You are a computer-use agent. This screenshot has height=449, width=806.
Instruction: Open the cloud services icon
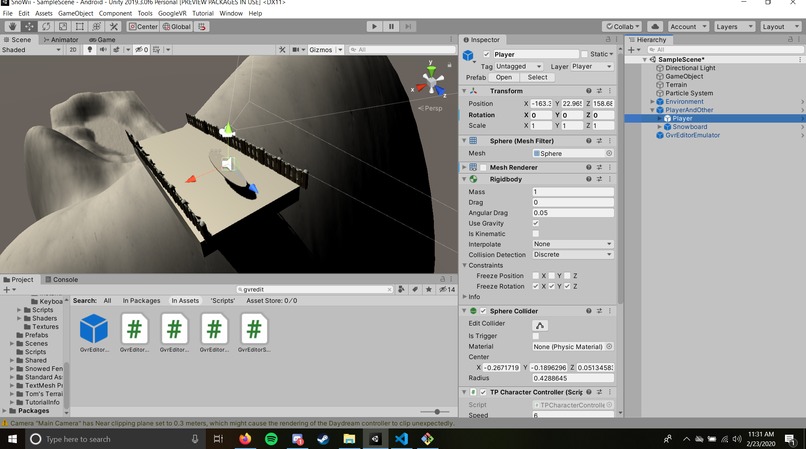(x=655, y=27)
